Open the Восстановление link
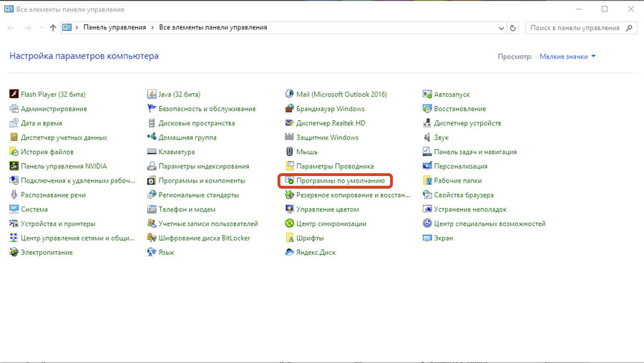644x363 pixels. pos(460,109)
